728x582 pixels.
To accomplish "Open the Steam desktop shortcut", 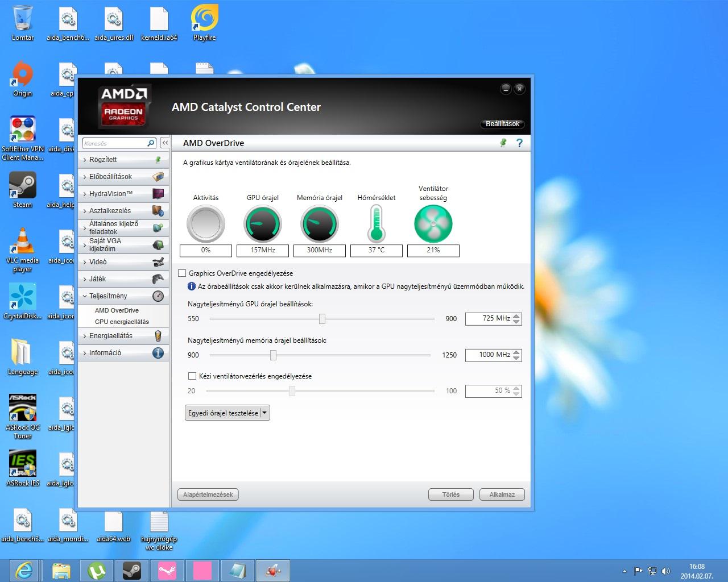I will click(23, 190).
